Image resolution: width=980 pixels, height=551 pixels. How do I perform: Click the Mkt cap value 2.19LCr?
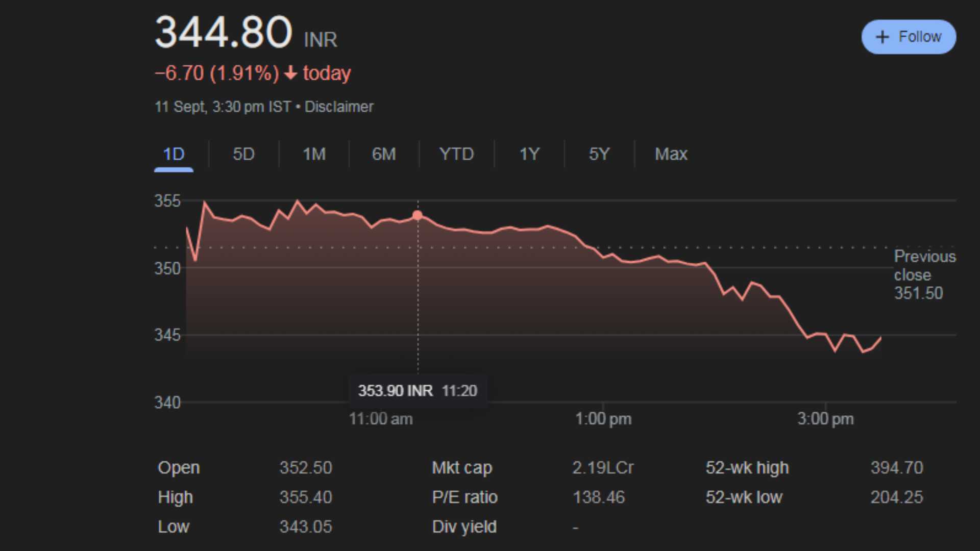[603, 467]
